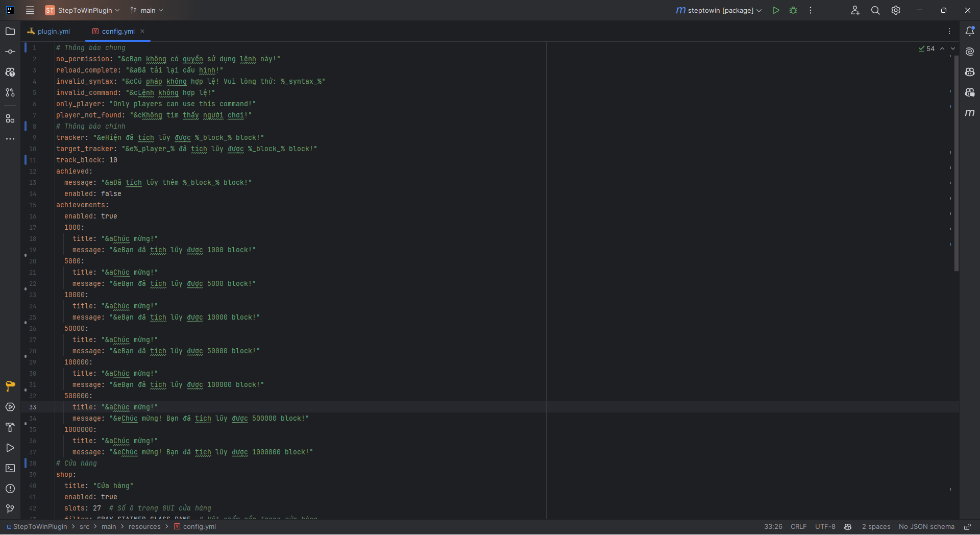Open the Project tool window folder icon
980x535 pixels.
click(10, 31)
